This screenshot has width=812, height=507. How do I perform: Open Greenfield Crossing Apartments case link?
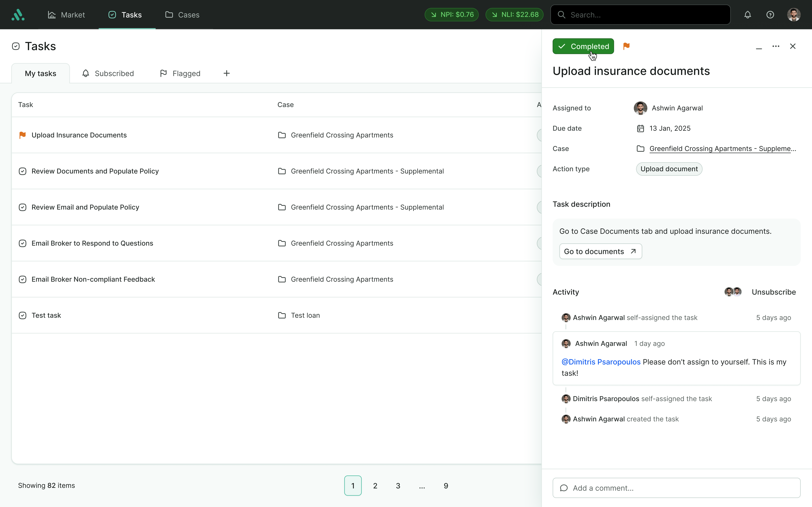tap(722, 149)
